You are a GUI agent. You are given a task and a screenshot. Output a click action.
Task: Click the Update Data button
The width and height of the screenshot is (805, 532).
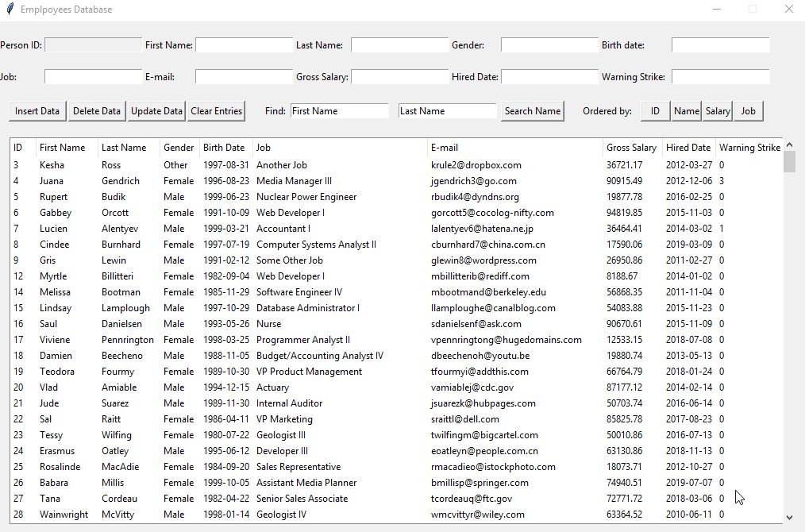pos(156,111)
